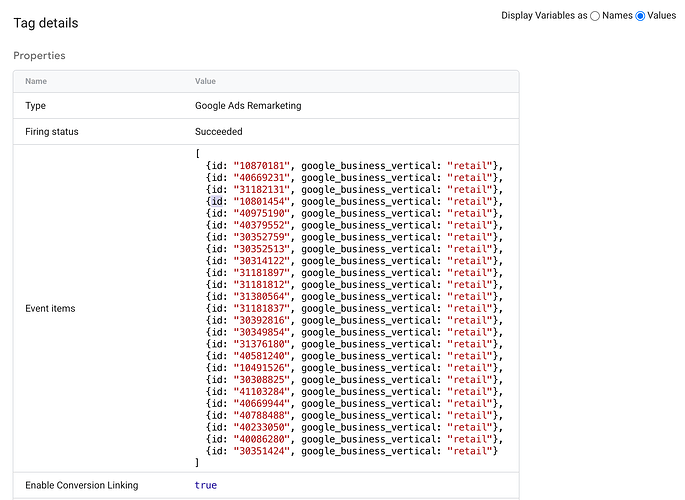Click item id 30314122
The image size is (685, 500).
point(262,261)
